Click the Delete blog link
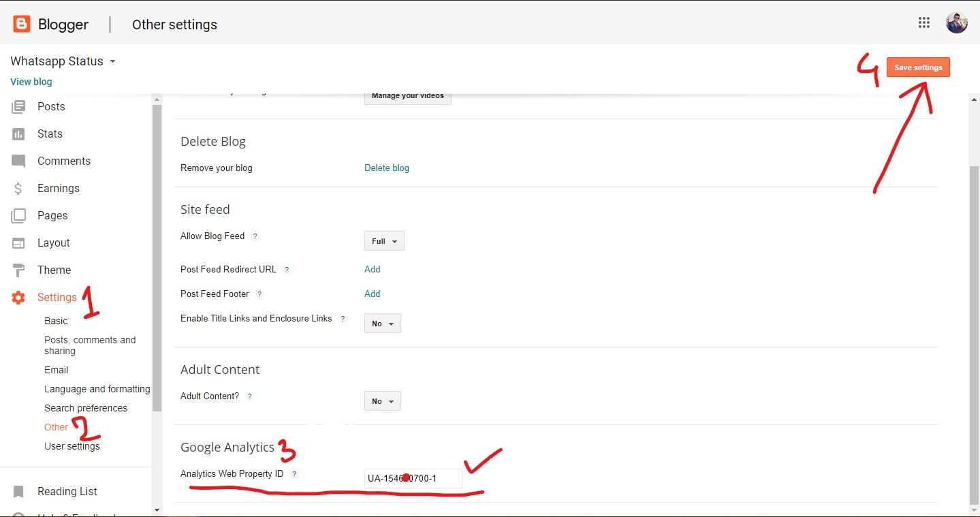This screenshot has width=980, height=517. (x=387, y=168)
